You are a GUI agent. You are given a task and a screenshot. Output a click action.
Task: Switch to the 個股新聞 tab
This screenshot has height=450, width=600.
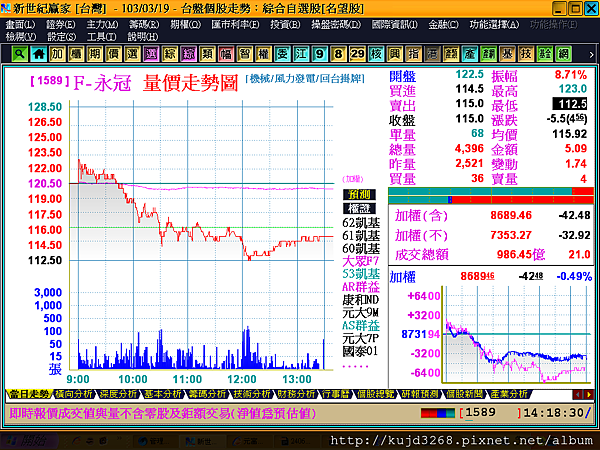464,394
